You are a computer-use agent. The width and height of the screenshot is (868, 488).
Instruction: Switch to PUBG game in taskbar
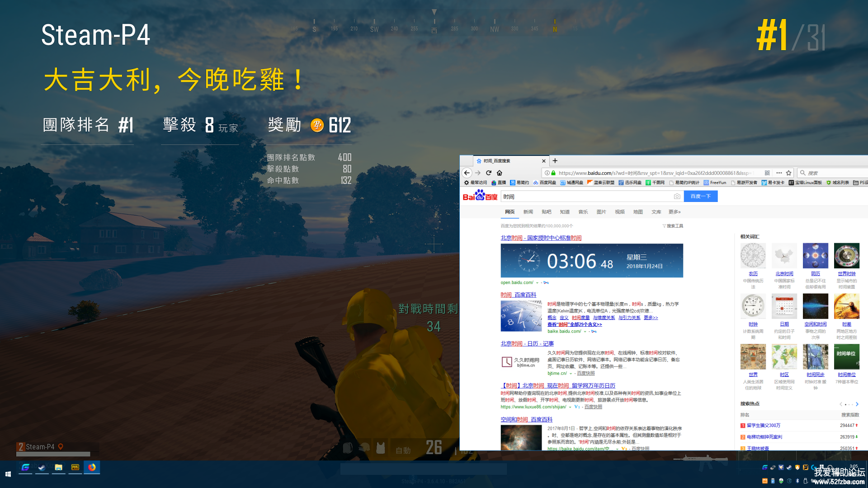pos(75,467)
